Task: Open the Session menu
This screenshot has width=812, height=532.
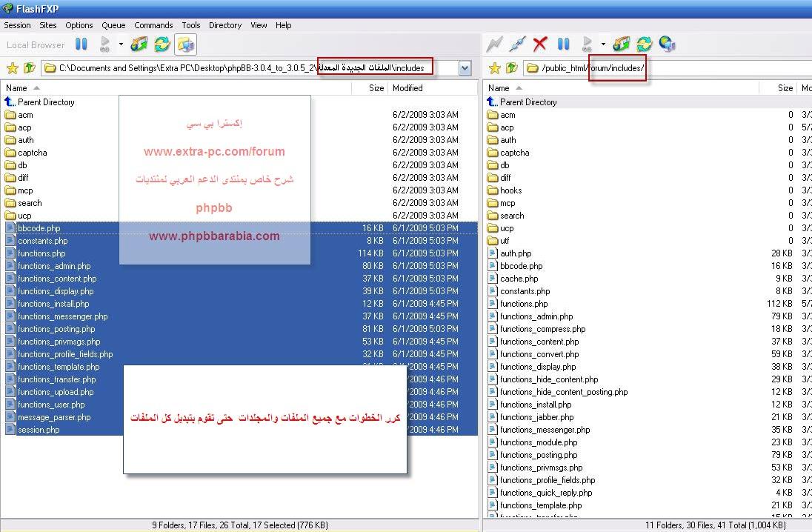Action: 17,25
